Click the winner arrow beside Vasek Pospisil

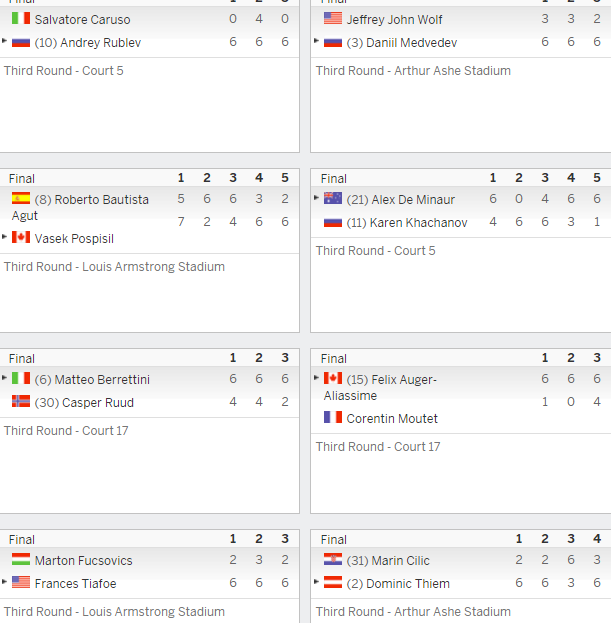(x=4, y=237)
